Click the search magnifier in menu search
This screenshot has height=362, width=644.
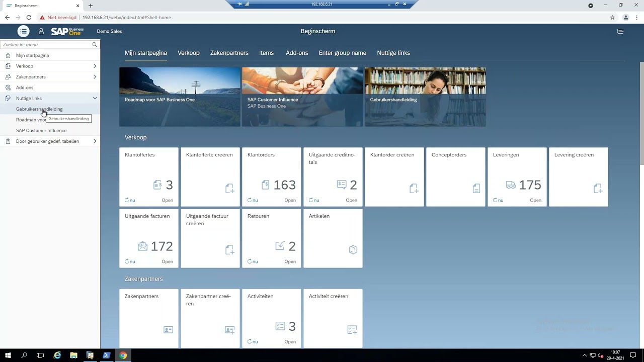click(x=94, y=45)
